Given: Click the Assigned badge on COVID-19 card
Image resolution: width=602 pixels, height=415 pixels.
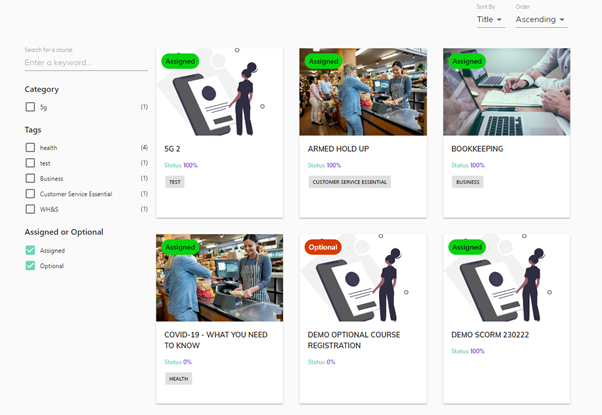Looking at the screenshot, I should (x=180, y=247).
